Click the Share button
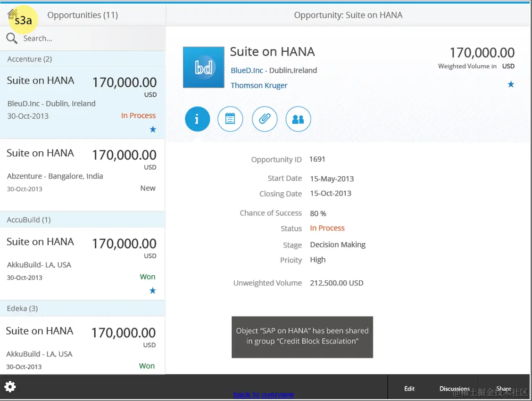This screenshot has width=532, height=401. pos(504,388)
